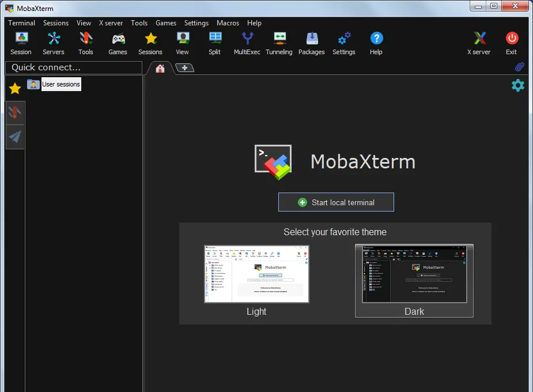533x392 pixels.
Task: Close the MobaXterm window
Action: point(515,6)
